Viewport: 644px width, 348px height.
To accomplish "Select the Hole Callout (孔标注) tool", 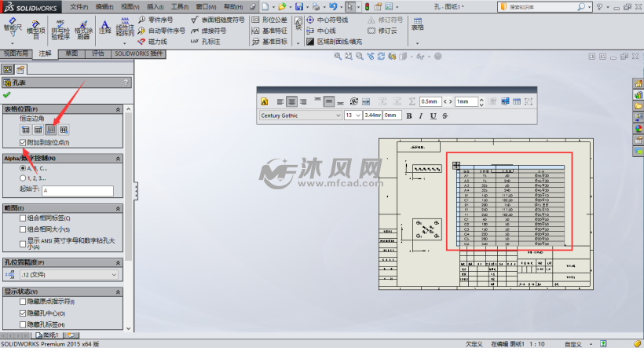I will click(206, 42).
